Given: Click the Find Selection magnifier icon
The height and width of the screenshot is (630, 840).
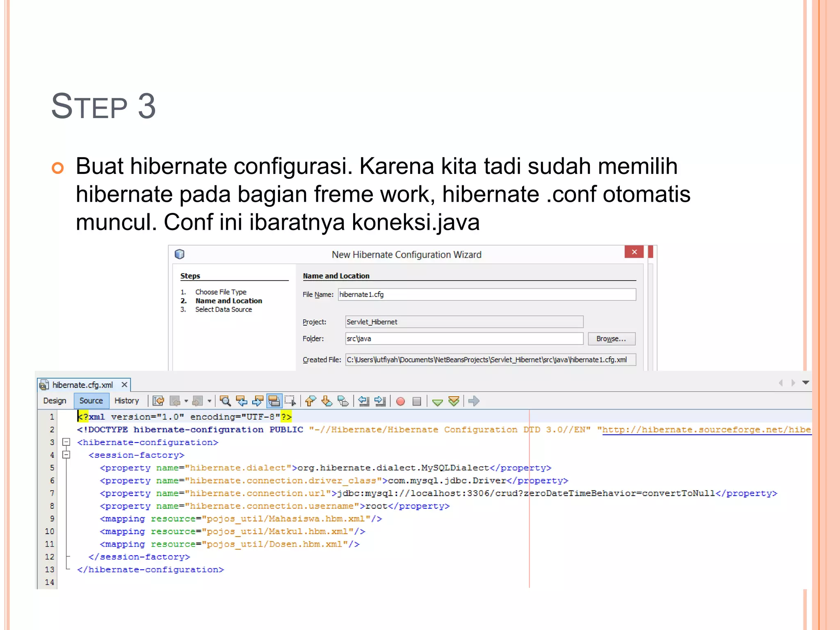Looking at the screenshot, I should (225, 401).
